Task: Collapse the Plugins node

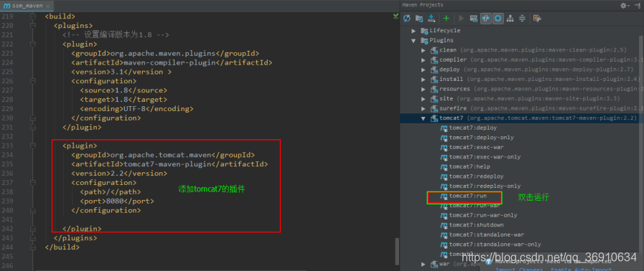Action: [x=414, y=41]
